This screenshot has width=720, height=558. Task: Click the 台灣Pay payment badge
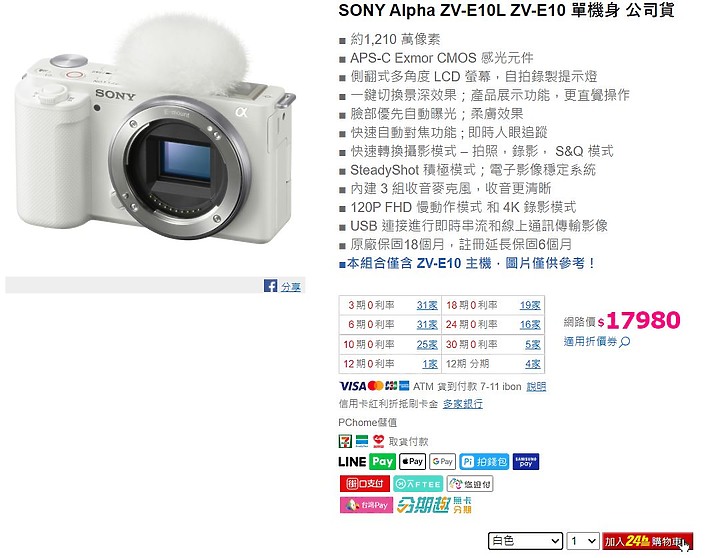[x=366, y=505]
